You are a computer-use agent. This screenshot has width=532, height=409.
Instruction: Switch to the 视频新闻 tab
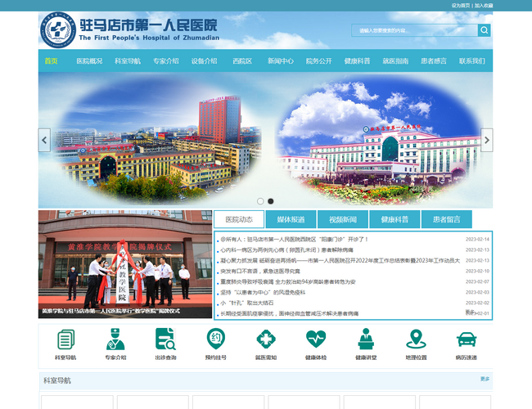(342, 219)
